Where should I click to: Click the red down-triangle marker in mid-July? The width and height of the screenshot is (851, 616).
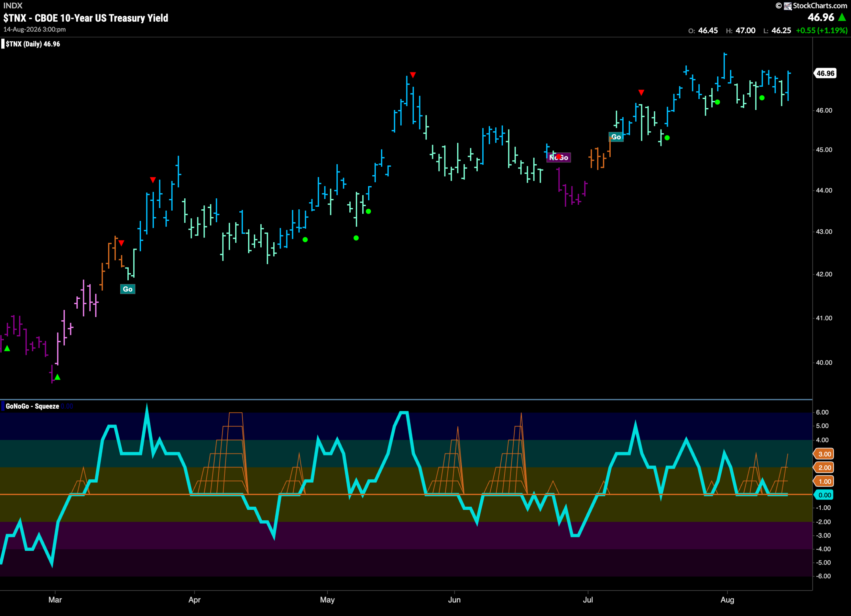click(641, 92)
